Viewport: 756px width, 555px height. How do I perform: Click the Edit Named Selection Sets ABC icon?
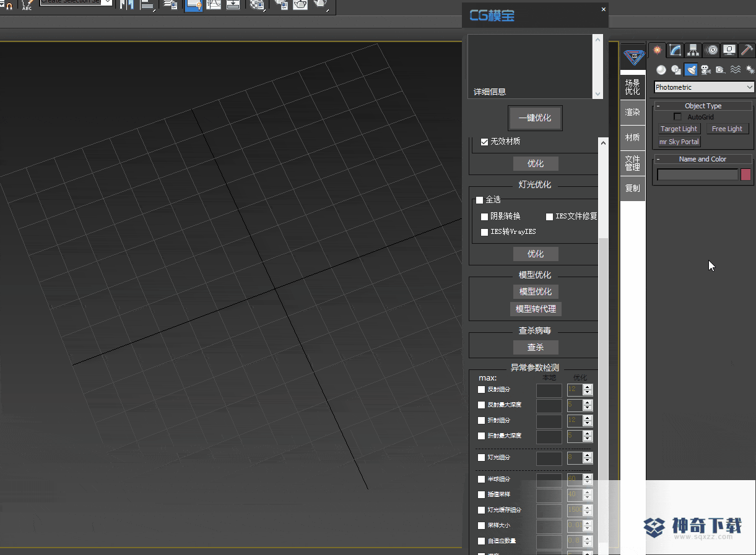tap(27, 6)
